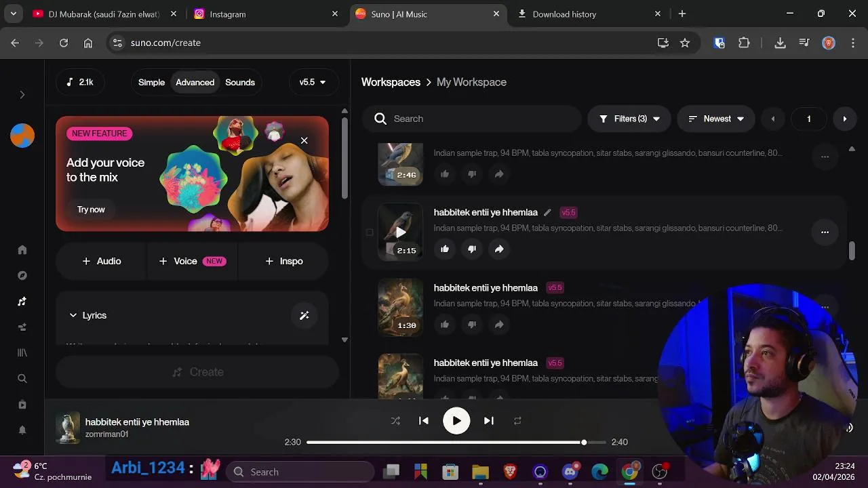The width and height of the screenshot is (868, 488).
Task: Open the notifications bell in sidebar
Action: point(22,430)
